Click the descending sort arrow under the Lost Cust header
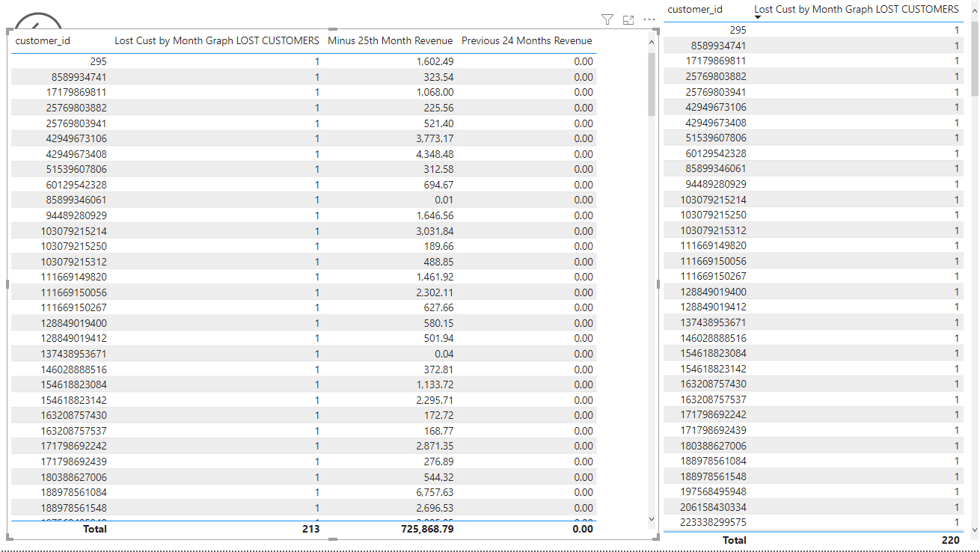The image size is (980, 552). point(758,17)
